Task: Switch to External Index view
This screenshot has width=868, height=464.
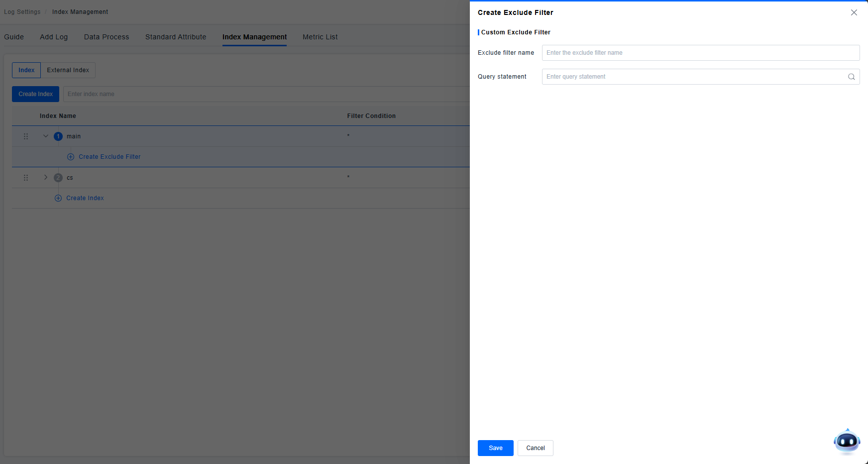Action: (68, 70)
